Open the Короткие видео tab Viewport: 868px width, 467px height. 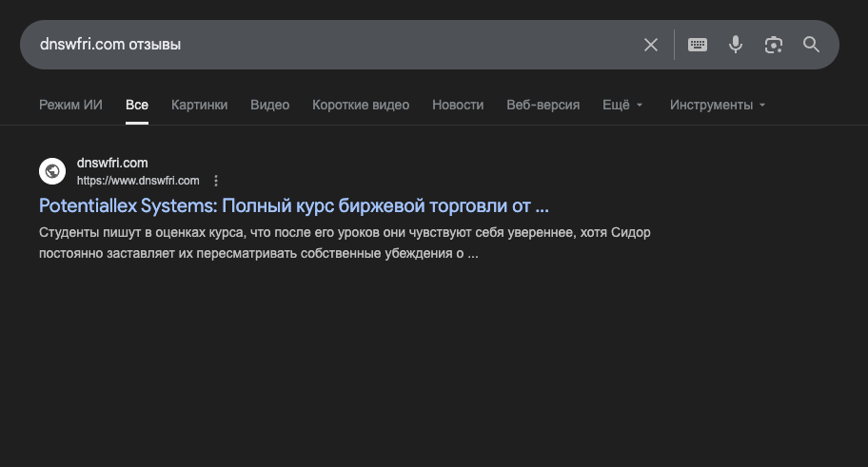coord(361,105)
